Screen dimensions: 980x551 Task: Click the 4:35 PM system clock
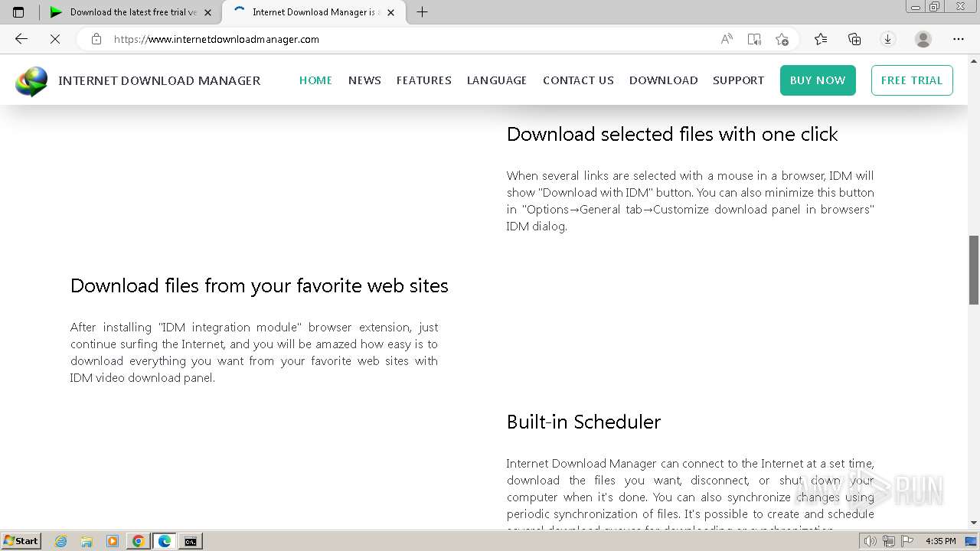(x=940, y=541)
